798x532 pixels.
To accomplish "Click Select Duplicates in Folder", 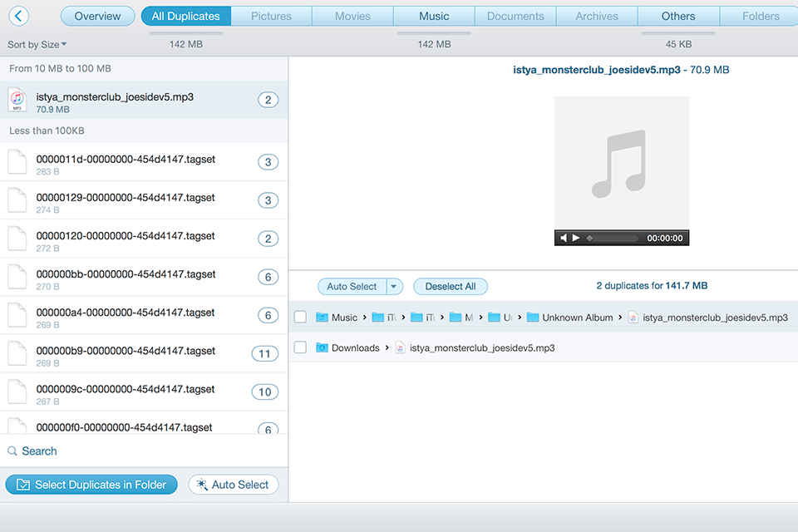I will coord(91,485).
